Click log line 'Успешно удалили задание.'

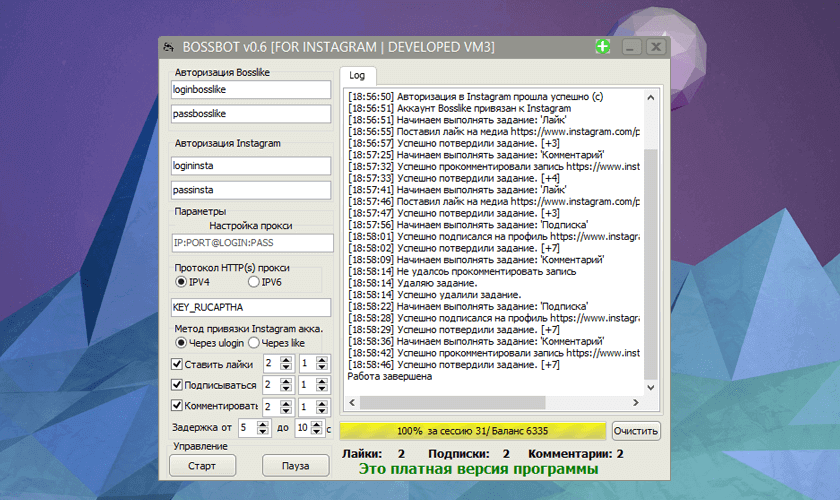click(434, 295)
